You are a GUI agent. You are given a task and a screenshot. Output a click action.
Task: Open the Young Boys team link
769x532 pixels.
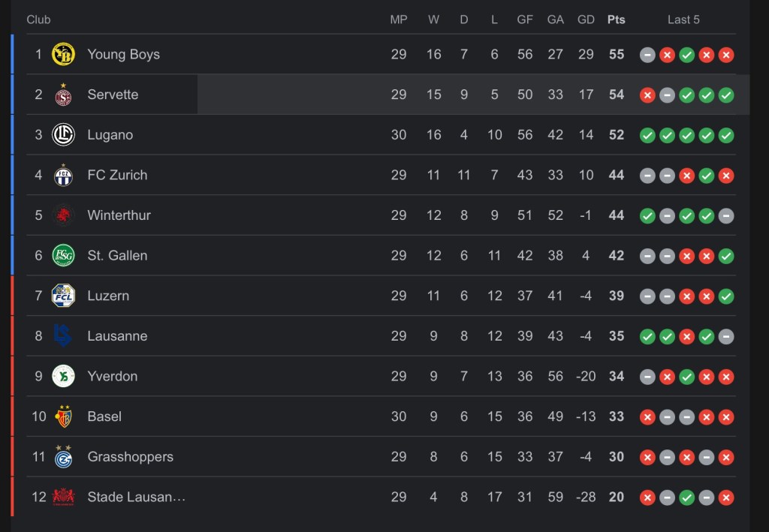click(x=123, y=54)
